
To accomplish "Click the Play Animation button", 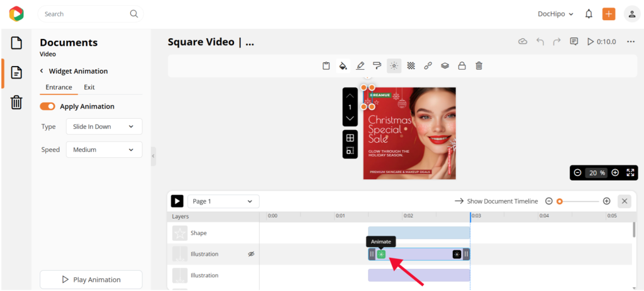I will point(91,280).
